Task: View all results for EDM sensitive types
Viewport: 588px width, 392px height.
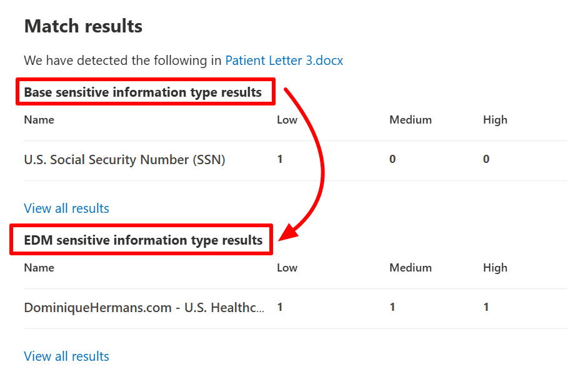Action: pyautogui.click(x=66, y=356)
